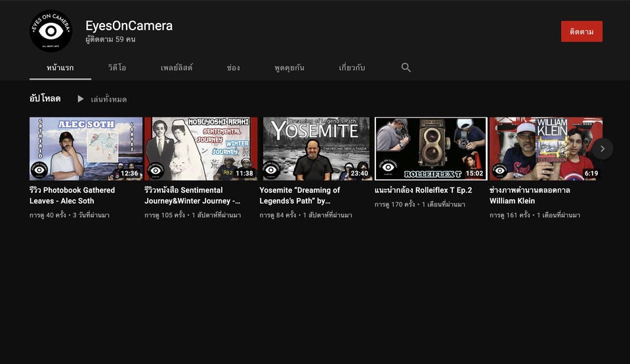Click the อัปโหลด section heading
This screenshot has height=364, width=630.
point(45,98)
